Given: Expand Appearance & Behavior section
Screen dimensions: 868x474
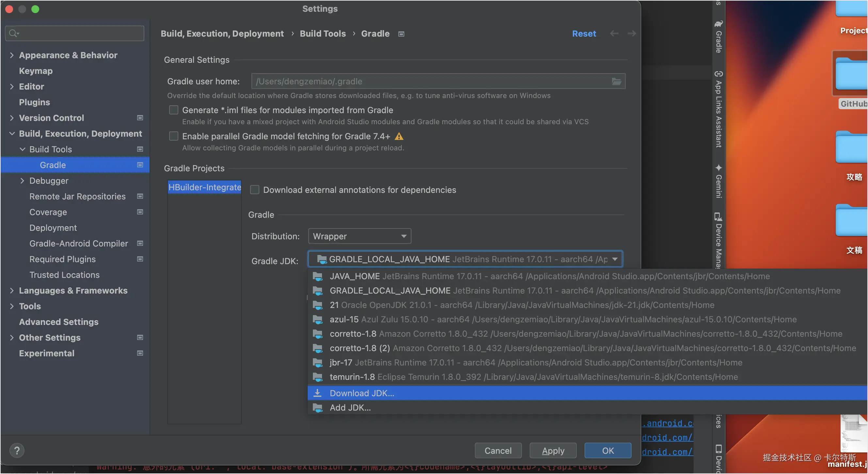Looking at the screenshot, I should pyautogui.click(x=12, y=55).
